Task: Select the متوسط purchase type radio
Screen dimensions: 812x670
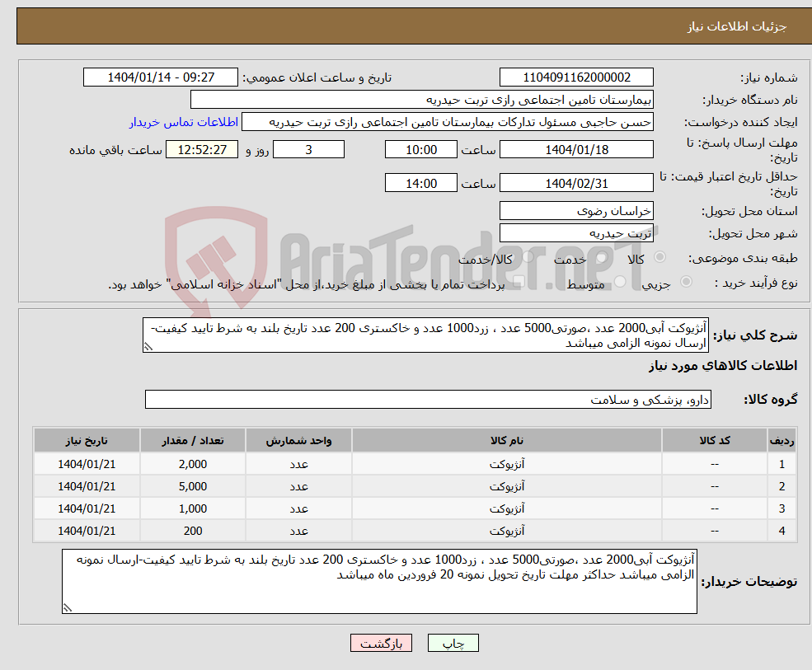Action: point(620,282)
